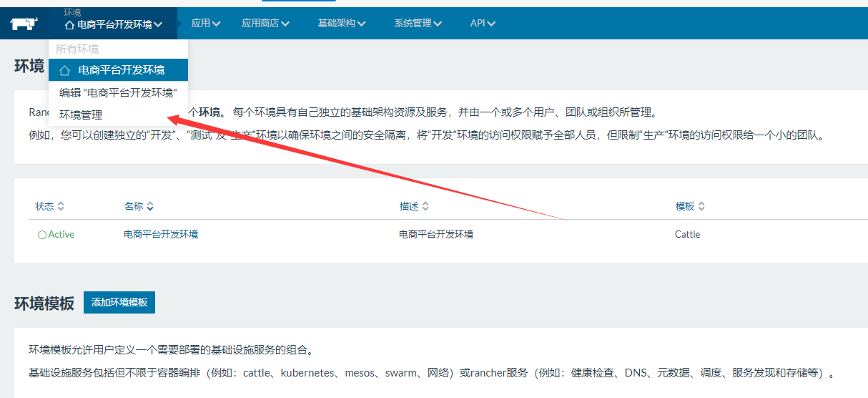Click the 添加环境模板 button
Viewport: 868px width, 398px height.
coord(119,303)
